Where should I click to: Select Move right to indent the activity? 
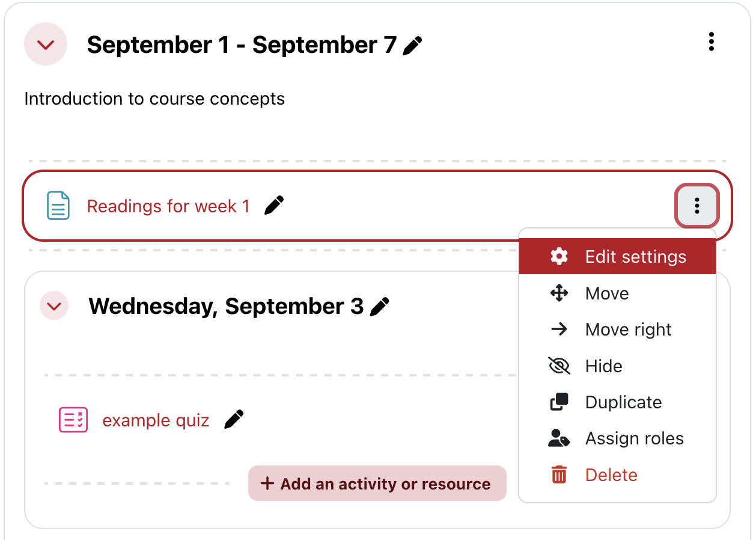pyautogui.click(x=628, y=330)
